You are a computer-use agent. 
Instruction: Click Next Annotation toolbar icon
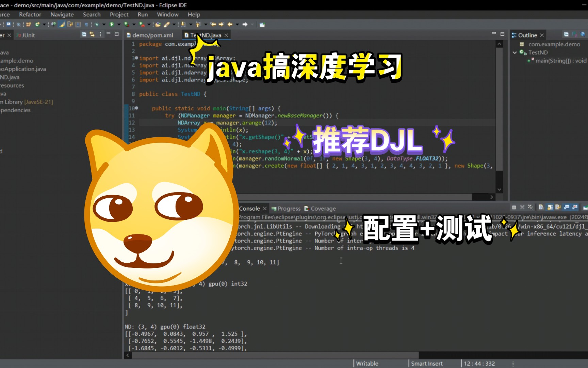[183, 24]
